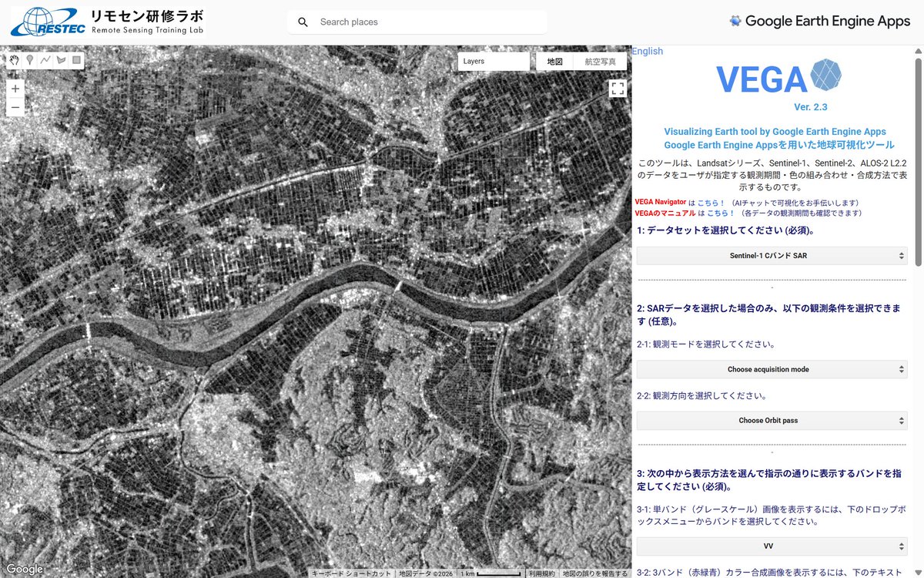Switch to the 地図 map type
Viewport: 924px width, 578px height.
(x=555, y=61)
